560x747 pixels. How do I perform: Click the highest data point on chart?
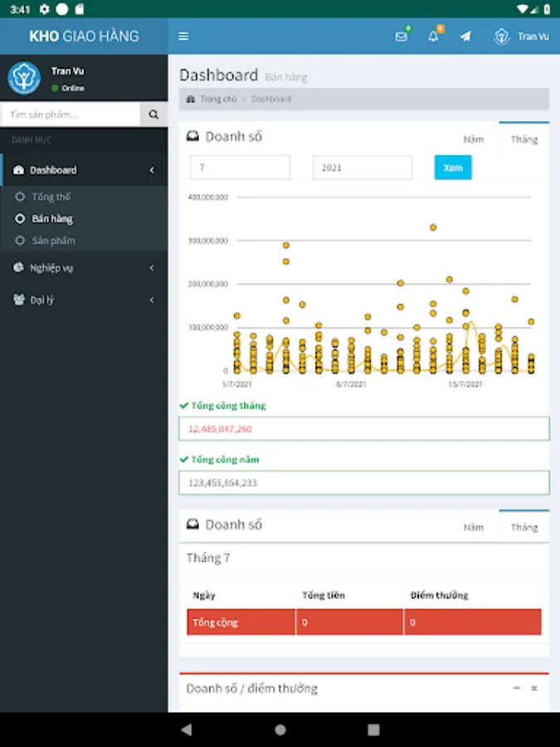(433, 227)
